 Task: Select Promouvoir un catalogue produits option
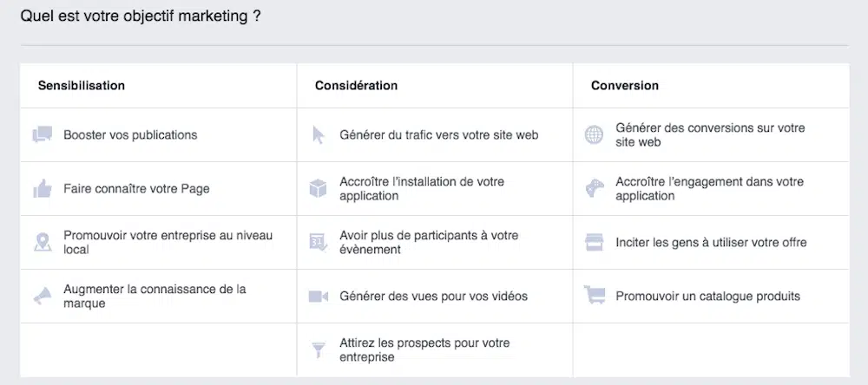click(707, 297)
